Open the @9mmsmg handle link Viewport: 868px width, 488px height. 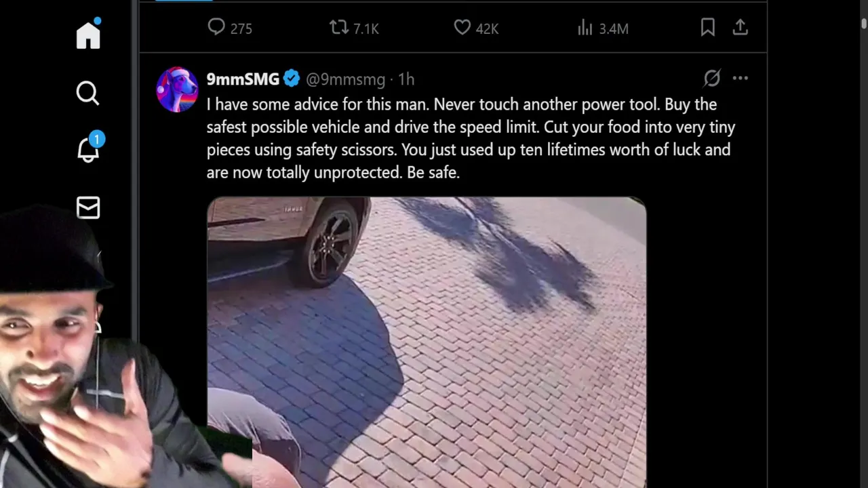345,79
